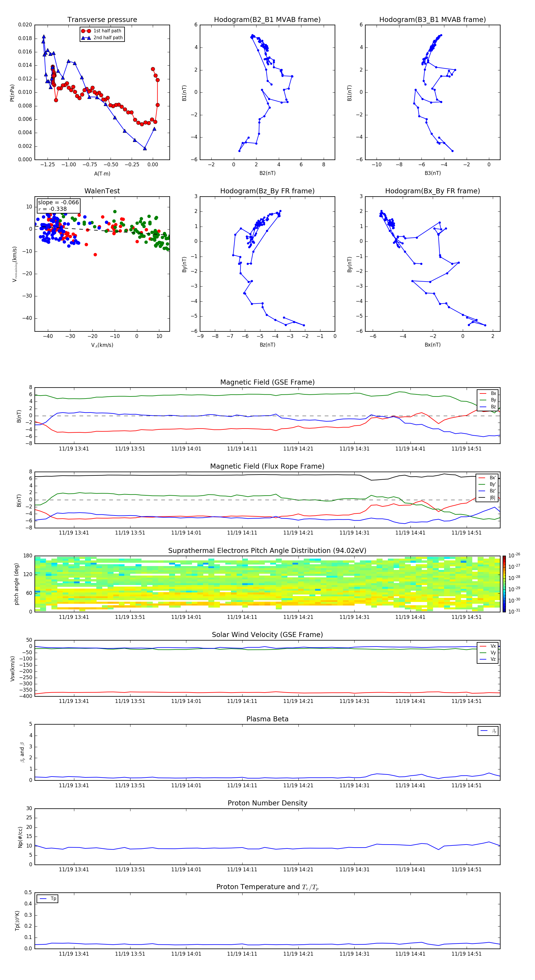This screenshot has height=980, width=535.
Task: Click the "A(T·m)" x-axis label
Action: tap(102, 173)
